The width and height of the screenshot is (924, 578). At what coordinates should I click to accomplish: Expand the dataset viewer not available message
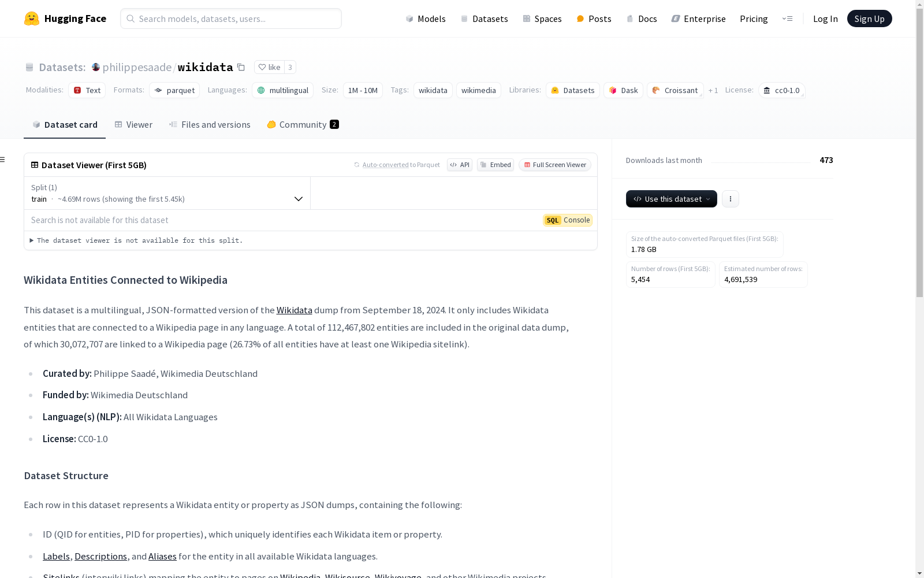pyautogui.click(x=136, y=240)
